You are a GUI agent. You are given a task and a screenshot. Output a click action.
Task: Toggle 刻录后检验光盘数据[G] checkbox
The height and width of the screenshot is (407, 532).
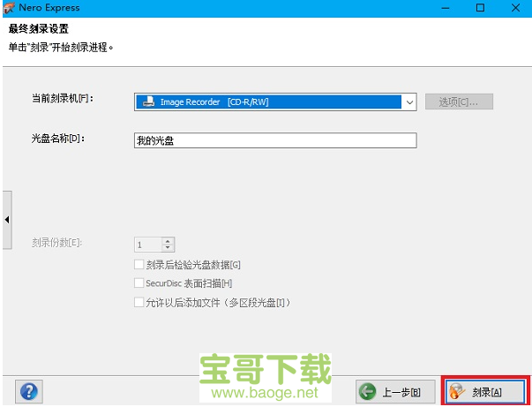(139, 265)
